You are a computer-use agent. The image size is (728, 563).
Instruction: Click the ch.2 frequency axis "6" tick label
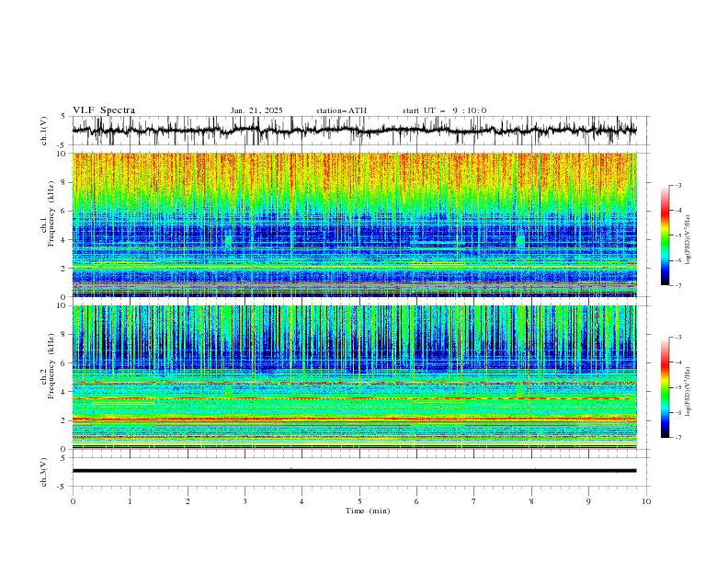click(x=63, y=363)
